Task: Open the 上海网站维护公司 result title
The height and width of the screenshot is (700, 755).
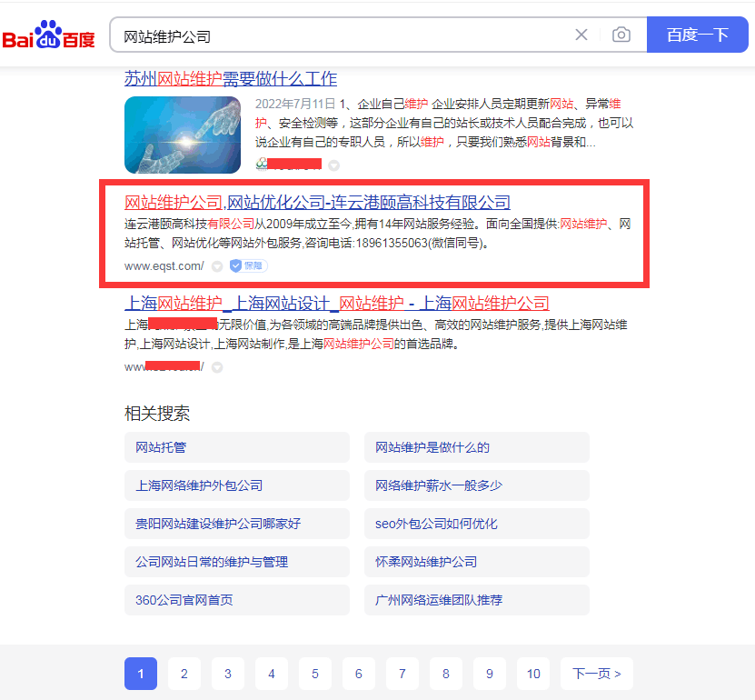Action: pyautogui.click(x=336, y=303)
